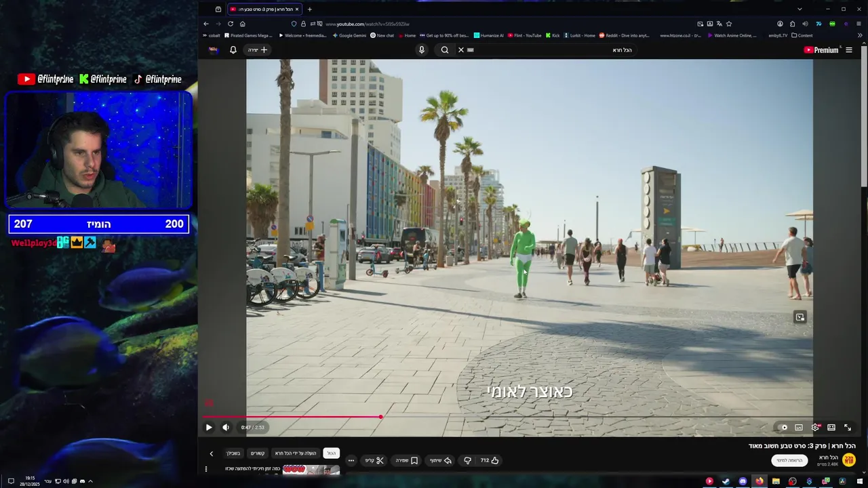Image resolution: width=868 pixels, height=488 pixels.
Task: Open the browser application menu
Action: (x=859, y=24)
